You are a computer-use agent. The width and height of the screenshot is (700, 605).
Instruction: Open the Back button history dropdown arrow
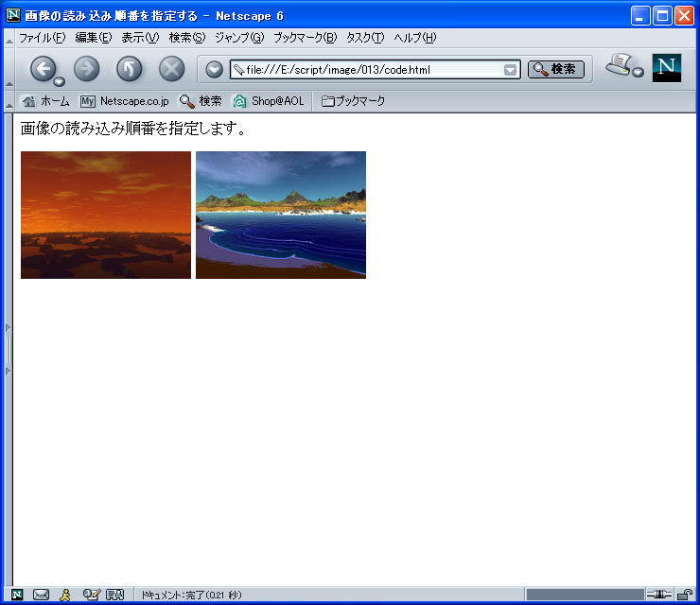coord(59,81)
